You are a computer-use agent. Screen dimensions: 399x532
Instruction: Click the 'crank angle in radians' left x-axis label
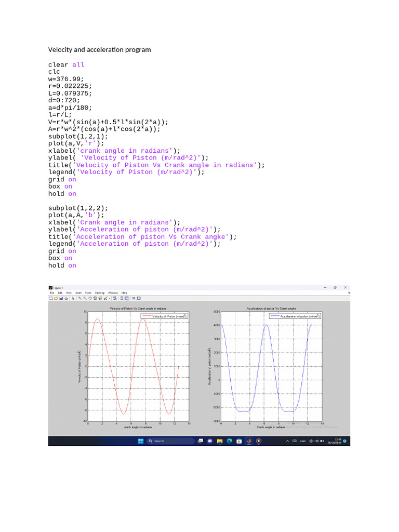138,427
